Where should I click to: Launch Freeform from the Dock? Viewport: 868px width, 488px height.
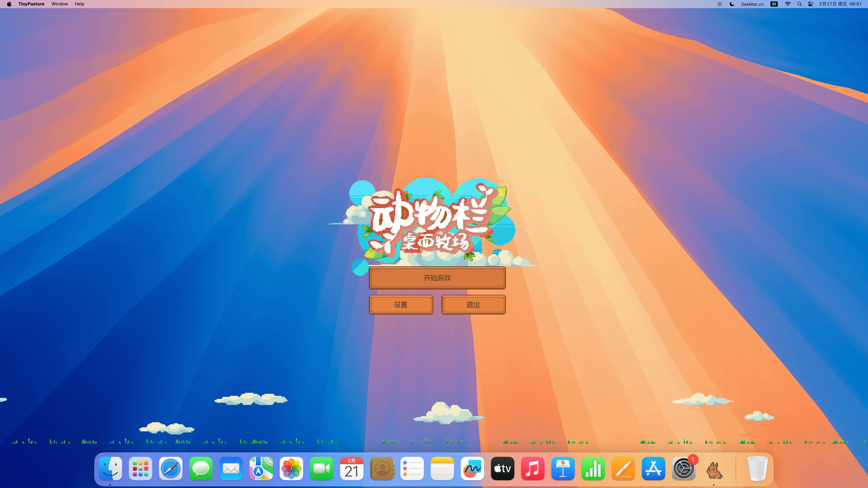coord(472,469)
